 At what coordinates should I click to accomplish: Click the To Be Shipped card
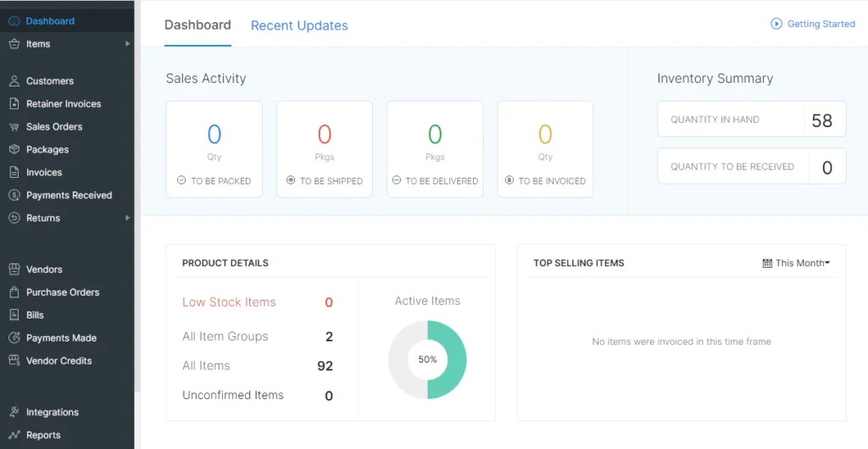pyautogui.click(x=325, y=149)
